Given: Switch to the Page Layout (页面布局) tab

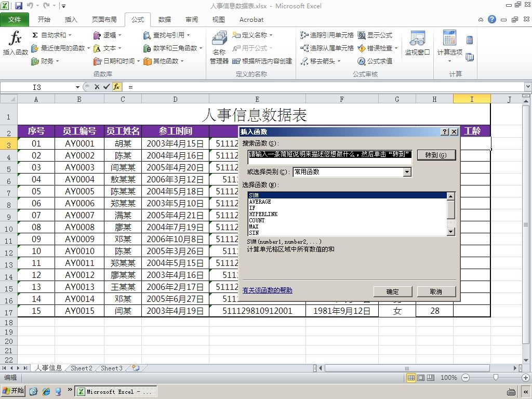Looking at the screenshot, I should click(x=104, y=20).
